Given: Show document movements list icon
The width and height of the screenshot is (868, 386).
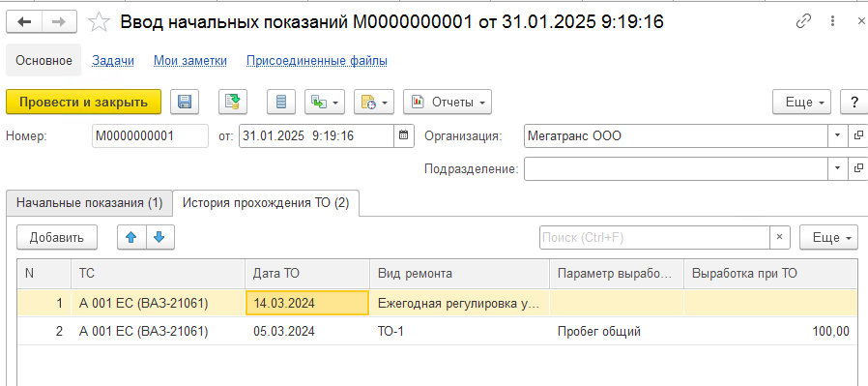Looking at the screenshot, I should (281, 102).
